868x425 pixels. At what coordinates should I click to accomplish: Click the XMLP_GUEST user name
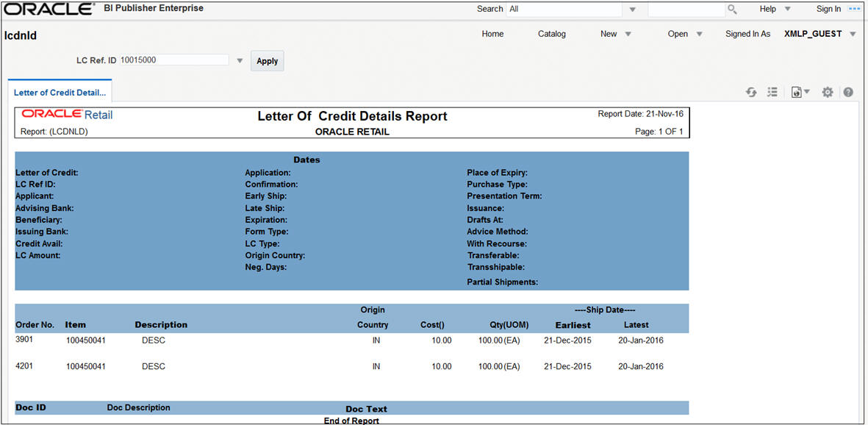[x=813, y=34]
